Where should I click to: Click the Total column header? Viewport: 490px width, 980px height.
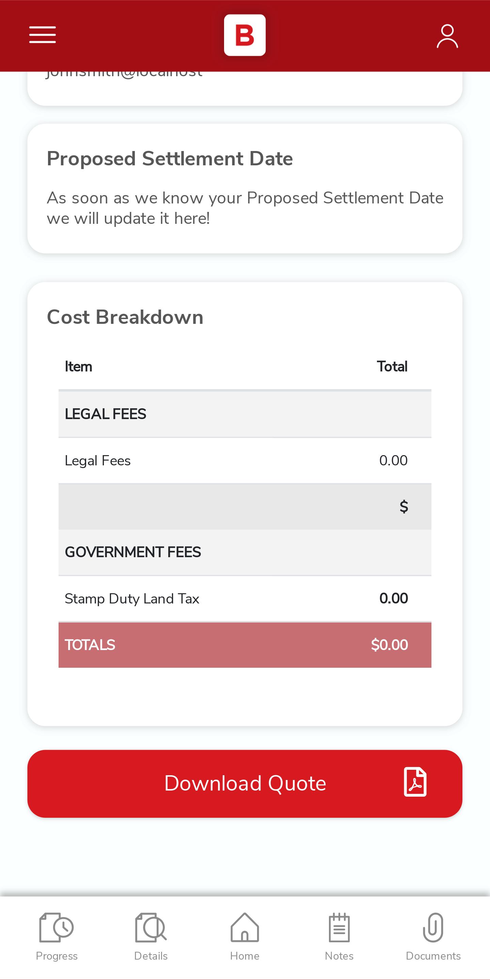click(392, 367)
